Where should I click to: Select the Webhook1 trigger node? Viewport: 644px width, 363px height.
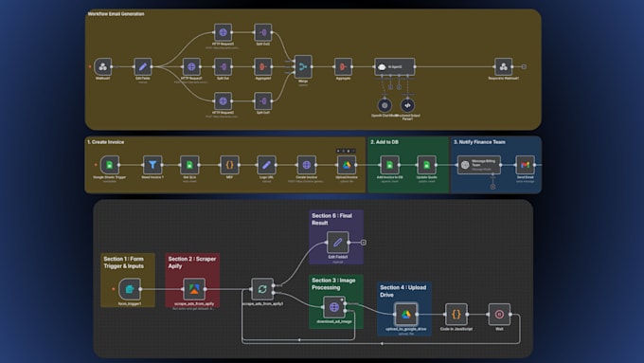point(102,66)
